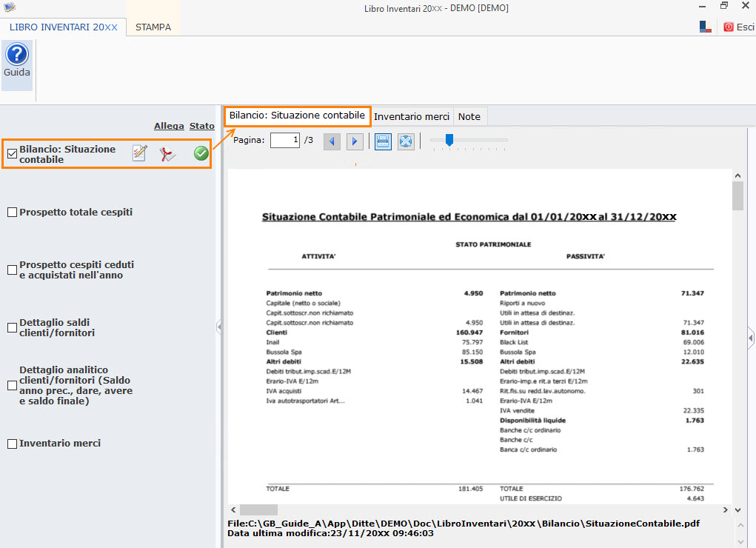Click the Fornitori total 81.016
The width and height of the screenshot is (756, 548).
692,333
